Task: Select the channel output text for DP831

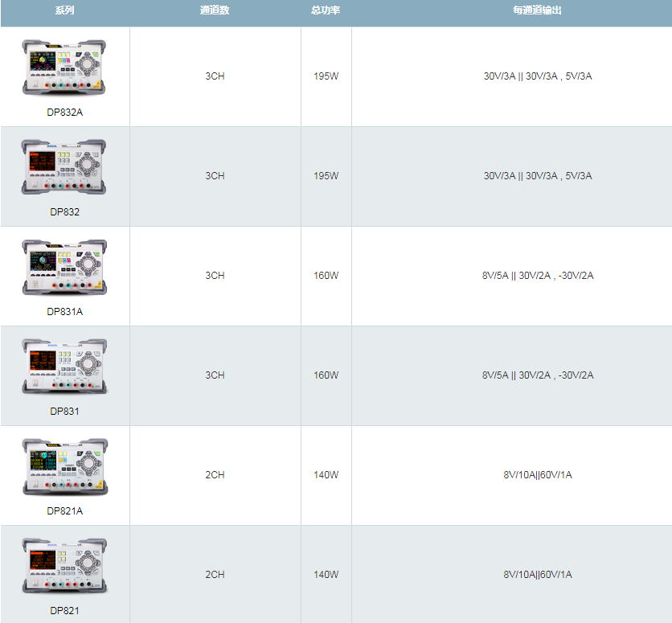Action: point(538,375)
